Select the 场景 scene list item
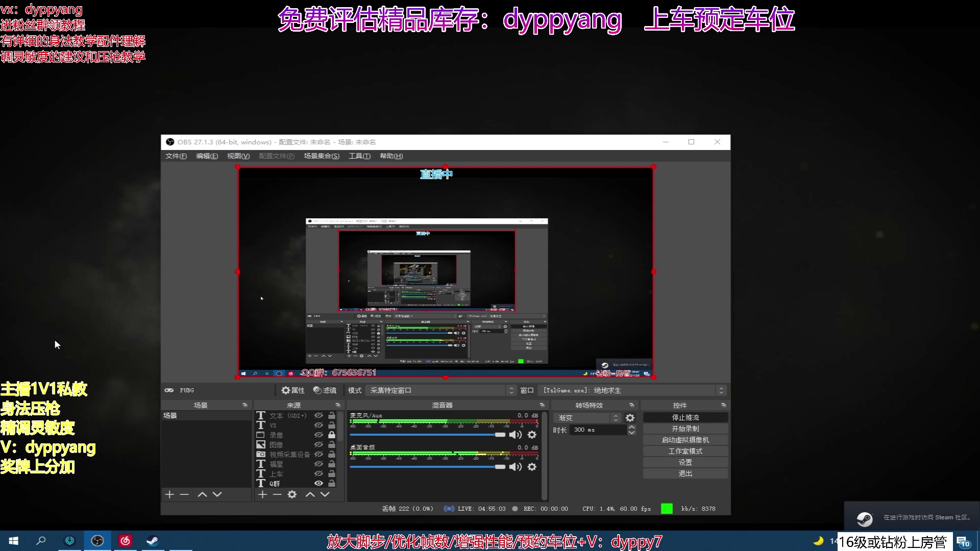 [206, 416]
